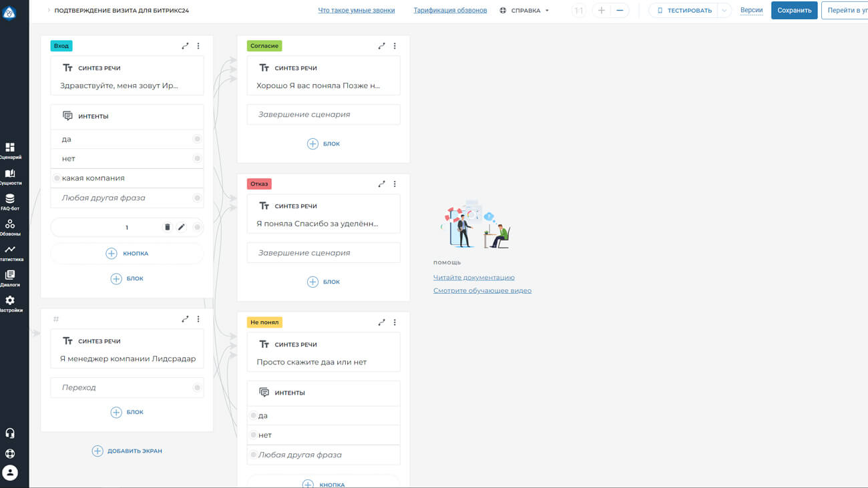Click connector dot on 'нет' intent in Вход
The height and width of the screenshot is (488, 868).
click(197, 158)
